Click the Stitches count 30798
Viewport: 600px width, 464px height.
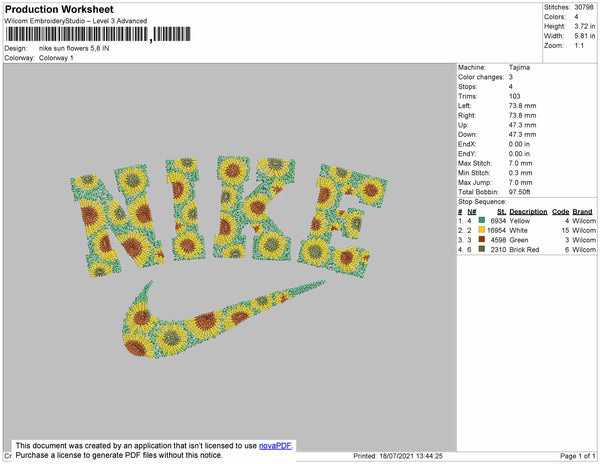click(584, 7)
